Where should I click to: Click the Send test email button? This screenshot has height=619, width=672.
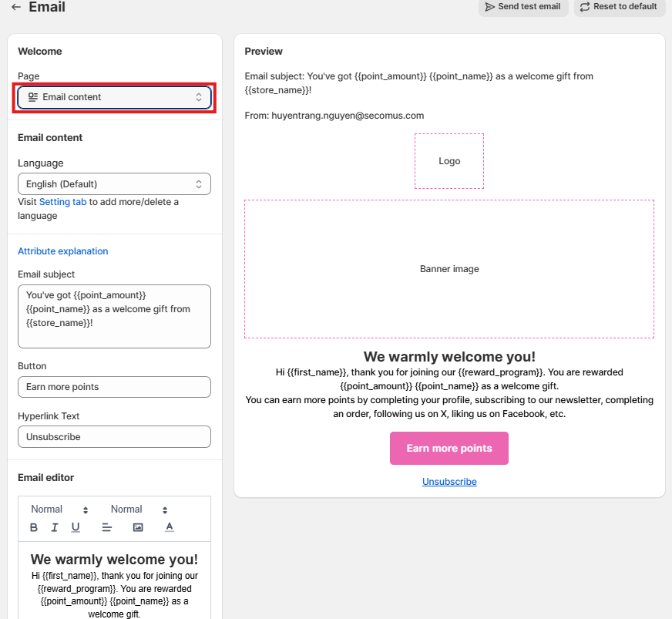point(523,7)
